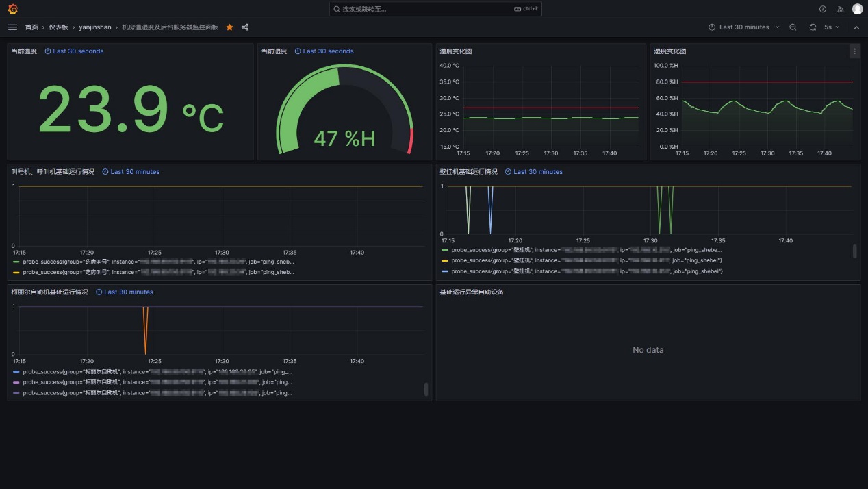This screenshot has height=489, width=868.
Task: Click 机房温湿度及后台服务器监控面板 breadcrumb
Action: coord(170,27)
